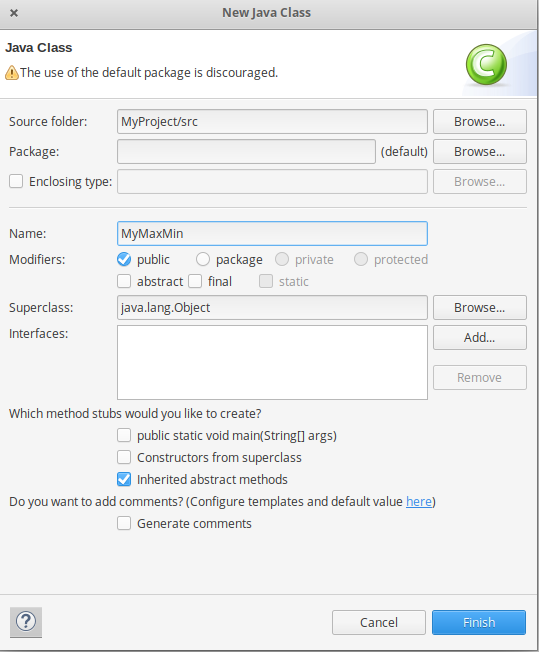Select the package modifier radio button

(203, 259)
